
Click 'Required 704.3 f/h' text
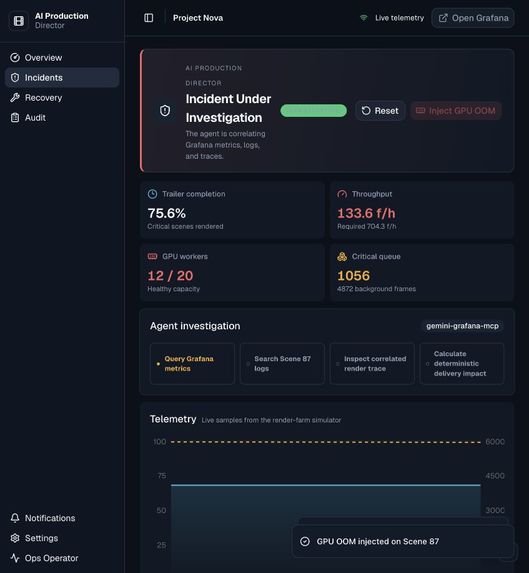(366, 227)
